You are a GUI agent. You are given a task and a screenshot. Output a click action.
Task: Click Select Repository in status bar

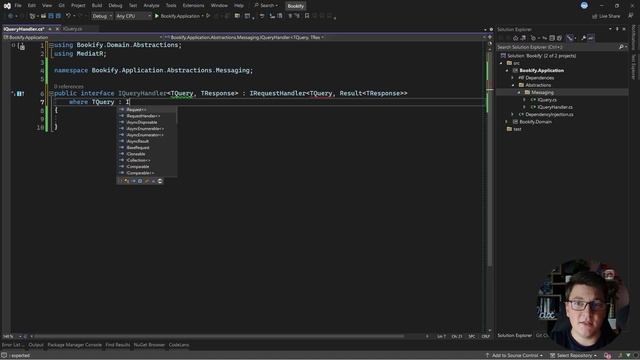point(573,356)
